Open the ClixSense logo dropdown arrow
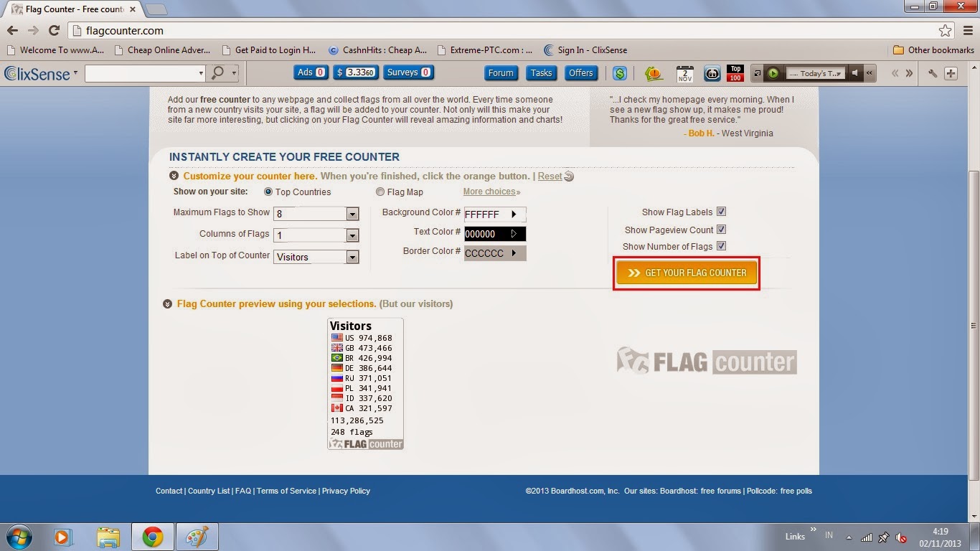The image size is (980, 551). point(75,72)
